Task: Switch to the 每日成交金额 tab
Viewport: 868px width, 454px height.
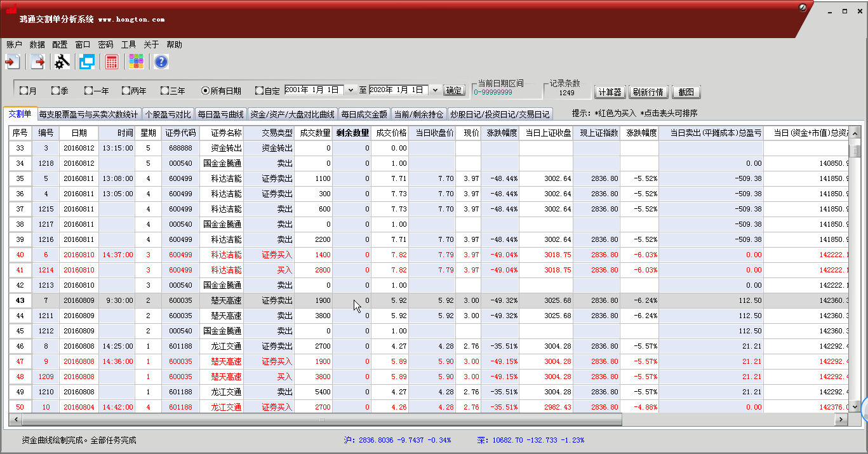Action: click(x=363, y=114)
